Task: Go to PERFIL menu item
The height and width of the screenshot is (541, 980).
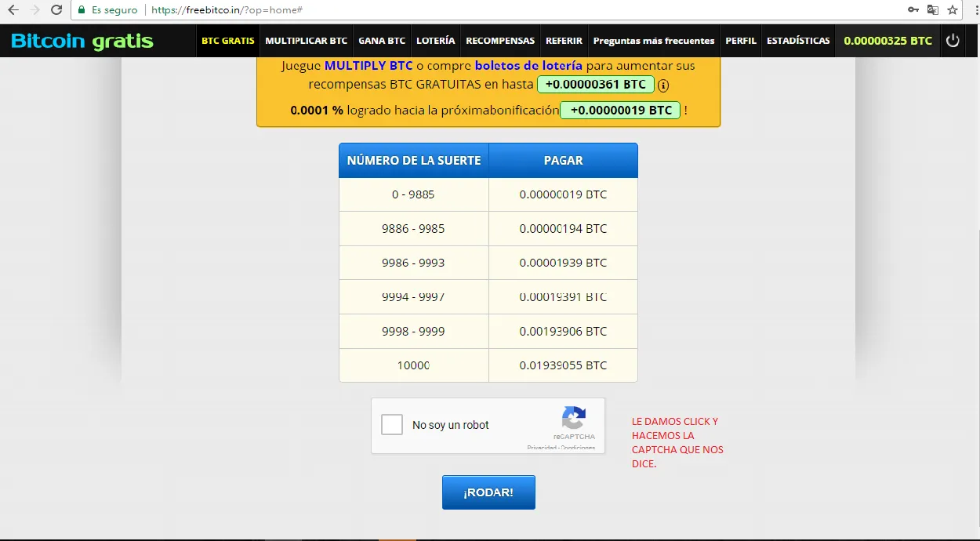Action: [741, 41]
